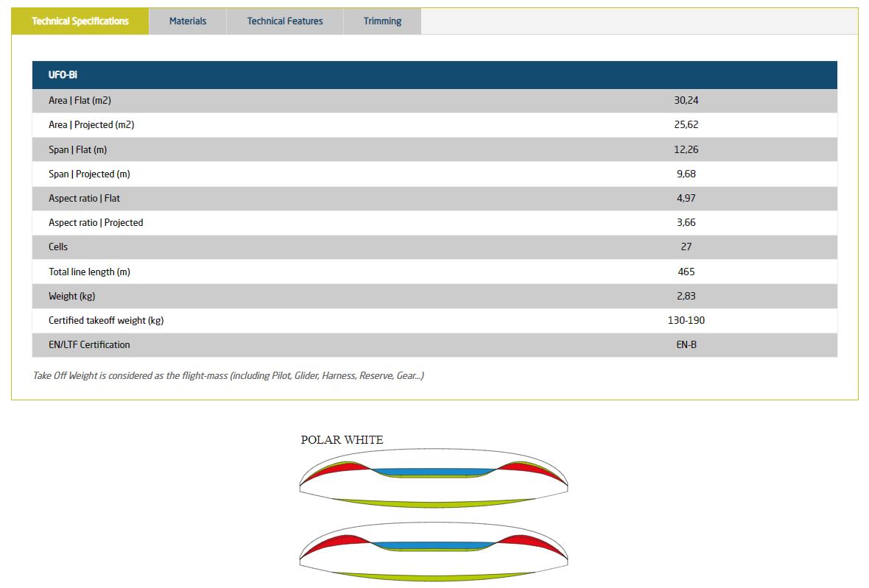The height and width of the screenshot is (588, 869).
Task: Select the Area Flat (m2) row label
Action: (80, 100)
